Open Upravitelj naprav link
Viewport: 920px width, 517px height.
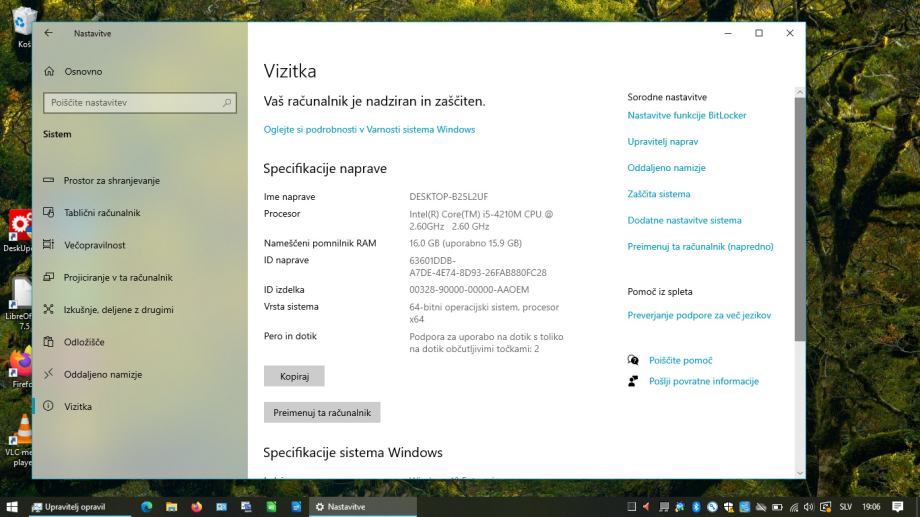pyautogui.click(x=662, y=142)
